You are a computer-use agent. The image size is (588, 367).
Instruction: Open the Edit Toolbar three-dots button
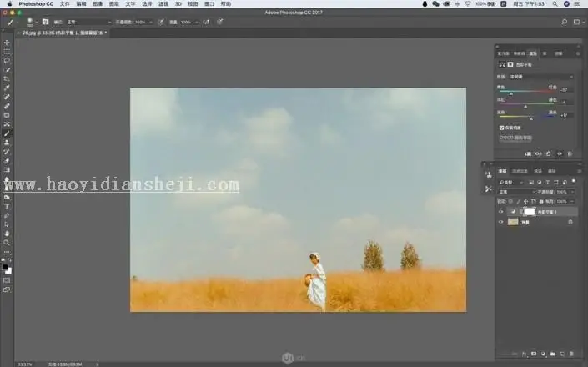(7, 252)
